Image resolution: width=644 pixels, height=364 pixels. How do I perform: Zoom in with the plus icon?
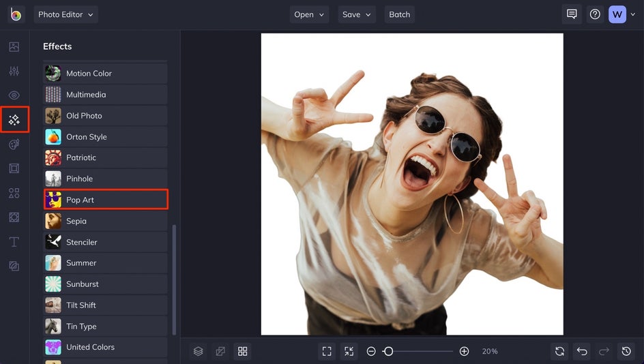pos(464,351)
